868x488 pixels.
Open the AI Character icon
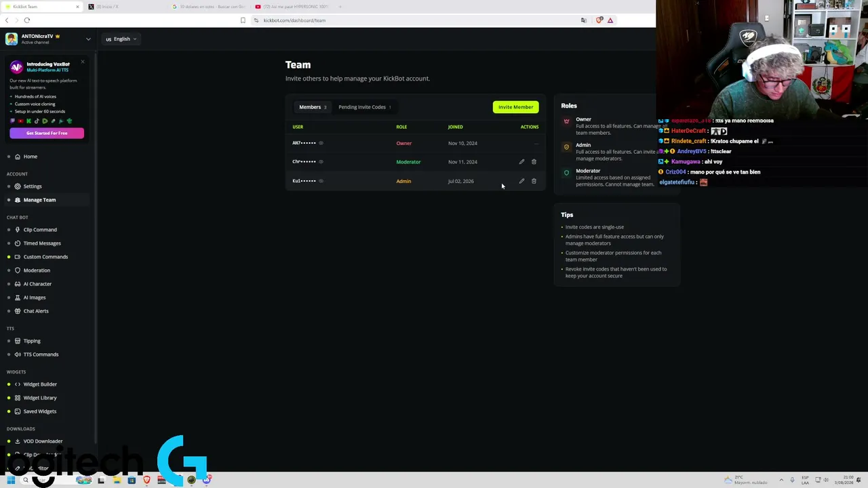pyautogui.click(x=18, y=284)
